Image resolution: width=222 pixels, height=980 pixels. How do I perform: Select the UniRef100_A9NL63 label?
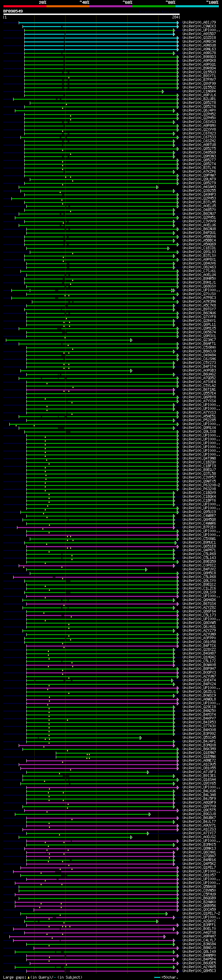(x=199, y=49)
